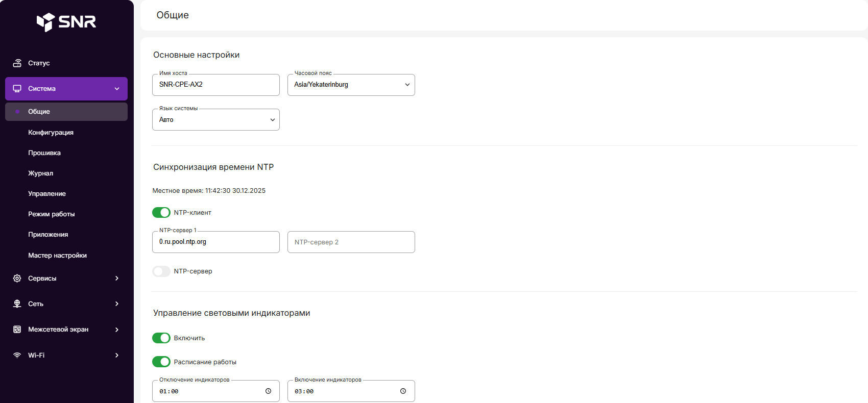Image resolution: width=868 pixels, height=403 pixels.
Task: Open clock picker for Отключение индикаторов
Action: click(x=268, y=391)
